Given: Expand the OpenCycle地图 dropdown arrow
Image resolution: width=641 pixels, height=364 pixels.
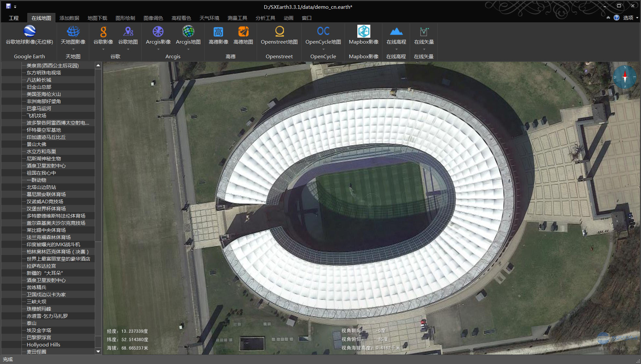Looking at the screenshot, I should (x=323, y=49).
